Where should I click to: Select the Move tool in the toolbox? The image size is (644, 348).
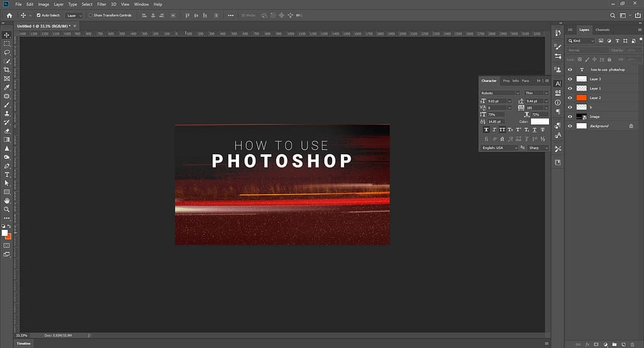pyautogui.click(x=6, y=35)
